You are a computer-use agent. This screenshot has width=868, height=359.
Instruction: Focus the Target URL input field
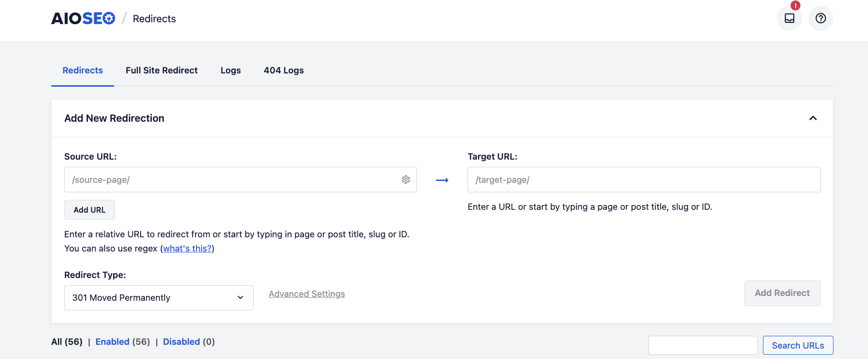click(x=644, y=179)
